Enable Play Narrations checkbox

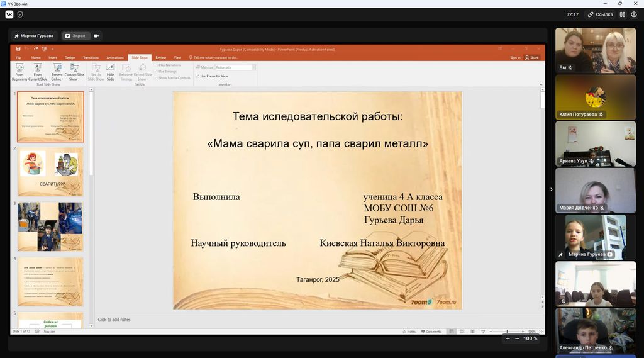click(156, 65)
